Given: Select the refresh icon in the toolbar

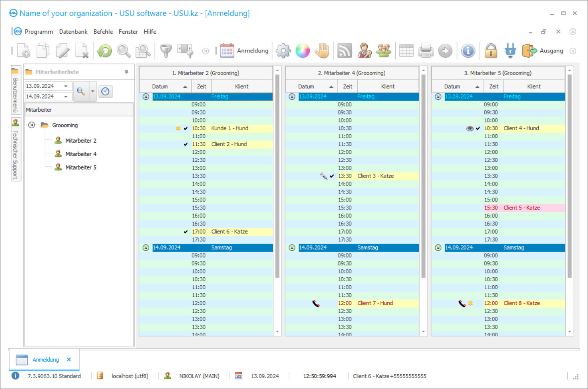Looking at the screenshot, I should tap(104, 50).
